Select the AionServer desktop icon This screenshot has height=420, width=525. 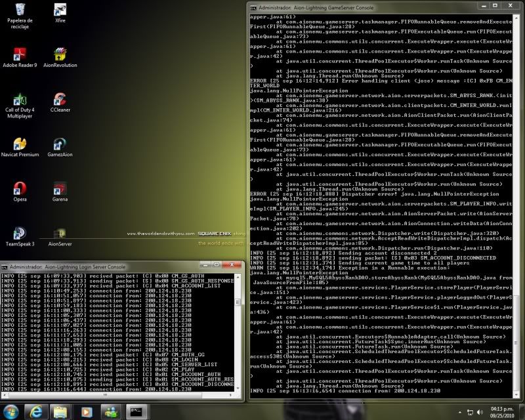pos(60,234)
